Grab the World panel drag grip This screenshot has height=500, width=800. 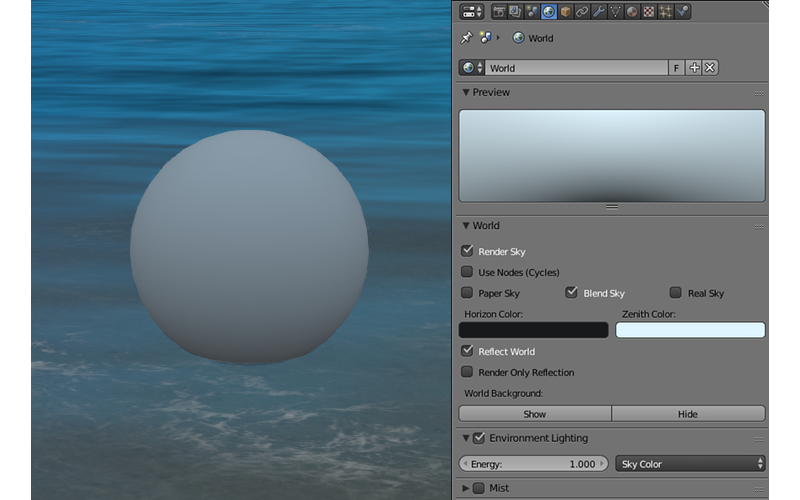click(759, 227)
